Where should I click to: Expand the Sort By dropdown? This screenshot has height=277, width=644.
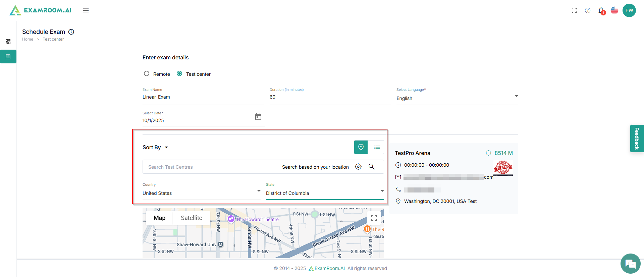[x=155, y=148]
